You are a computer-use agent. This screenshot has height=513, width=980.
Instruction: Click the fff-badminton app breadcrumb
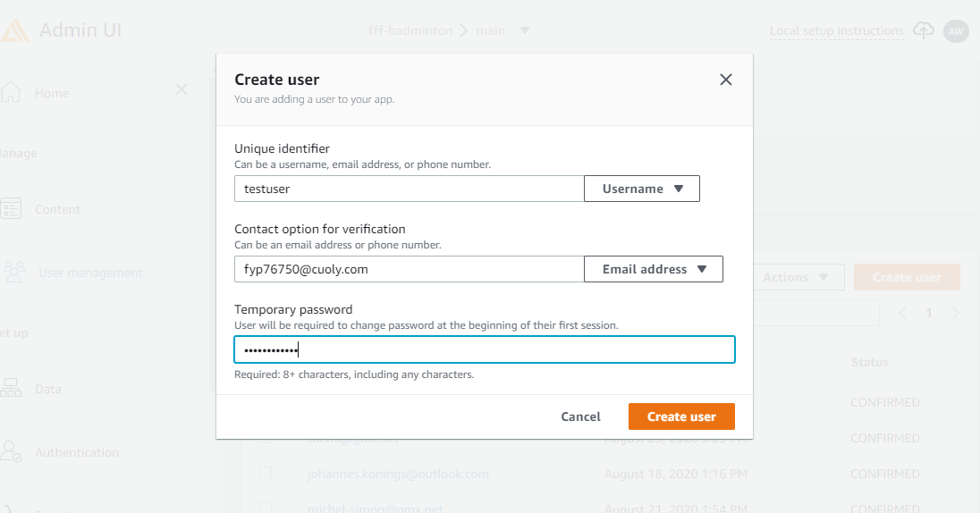410,30
